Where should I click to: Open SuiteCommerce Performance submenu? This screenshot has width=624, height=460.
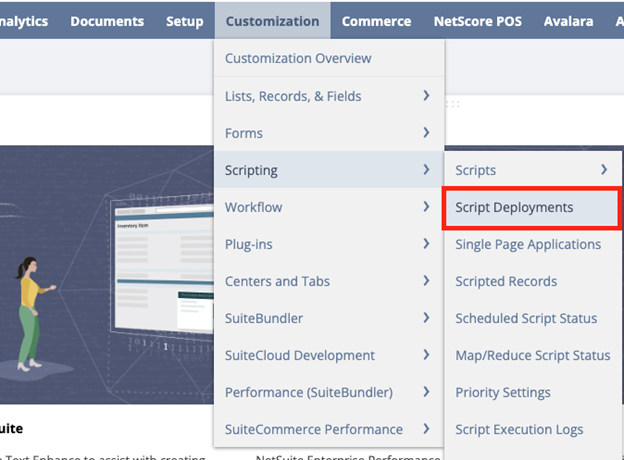(x=329, y=429)
